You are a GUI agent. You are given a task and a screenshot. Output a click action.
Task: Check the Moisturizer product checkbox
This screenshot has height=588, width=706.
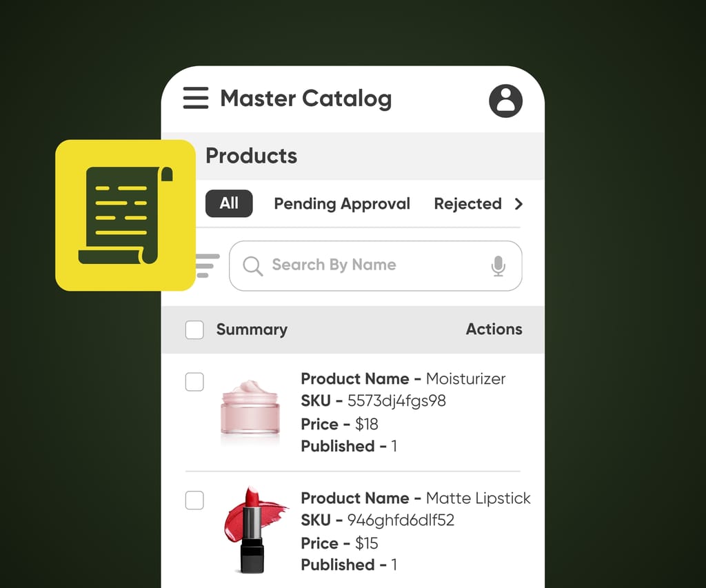195,382
